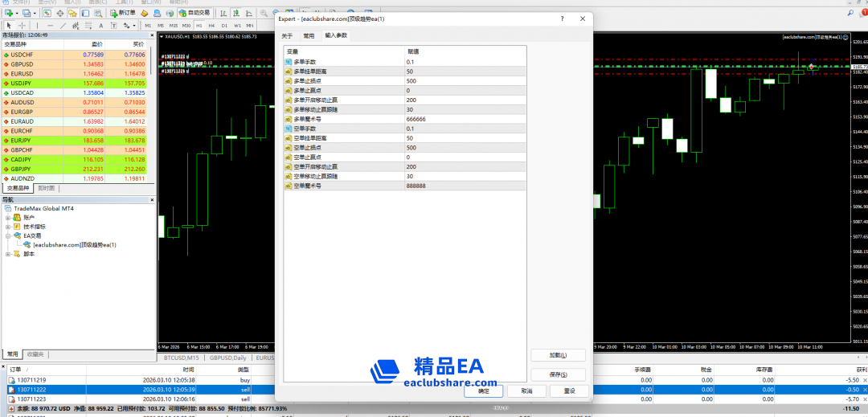The width and height of the screenshot is (868, 417).
Task: Click the 新订单 (New Order) toolbar button
Action: coord(125,14)
